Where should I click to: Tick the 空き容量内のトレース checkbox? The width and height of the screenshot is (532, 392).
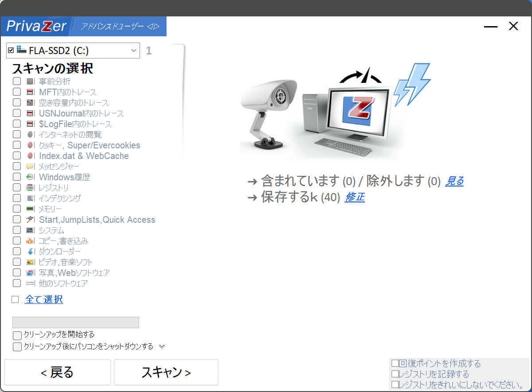(17, 102)
